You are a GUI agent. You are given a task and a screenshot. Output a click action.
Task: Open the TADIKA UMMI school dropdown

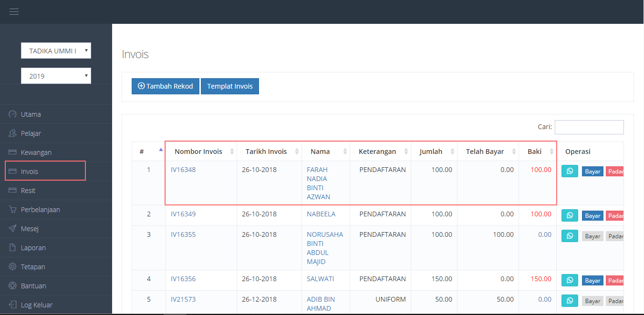pyautogui.click(x=56, y=51)
